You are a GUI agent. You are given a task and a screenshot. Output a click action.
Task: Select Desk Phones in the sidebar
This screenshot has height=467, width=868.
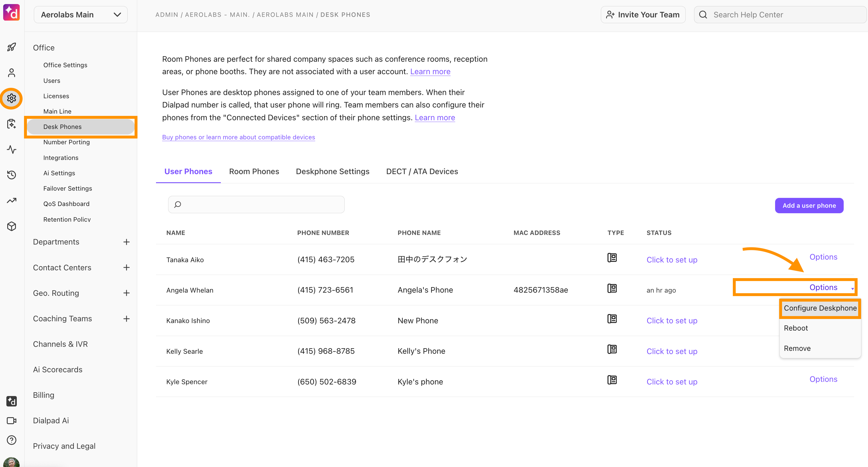(80, 127)
